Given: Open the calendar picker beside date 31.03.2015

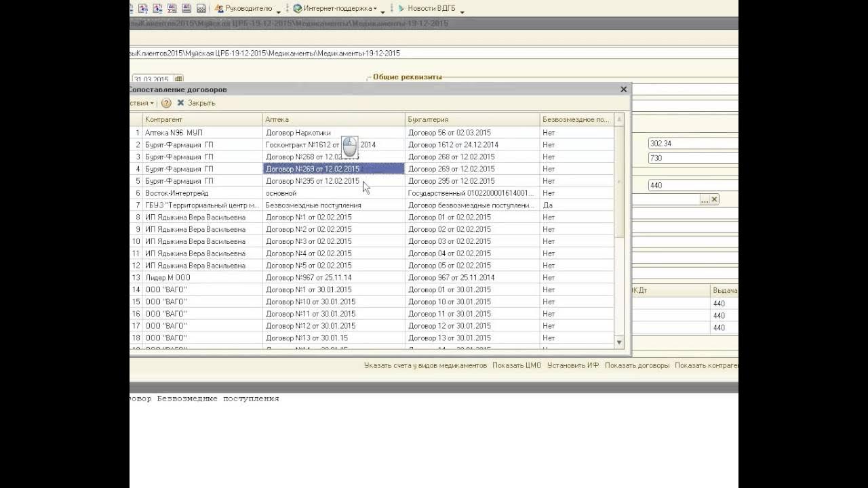Looking at the screenshot, I should coord(179,79).
